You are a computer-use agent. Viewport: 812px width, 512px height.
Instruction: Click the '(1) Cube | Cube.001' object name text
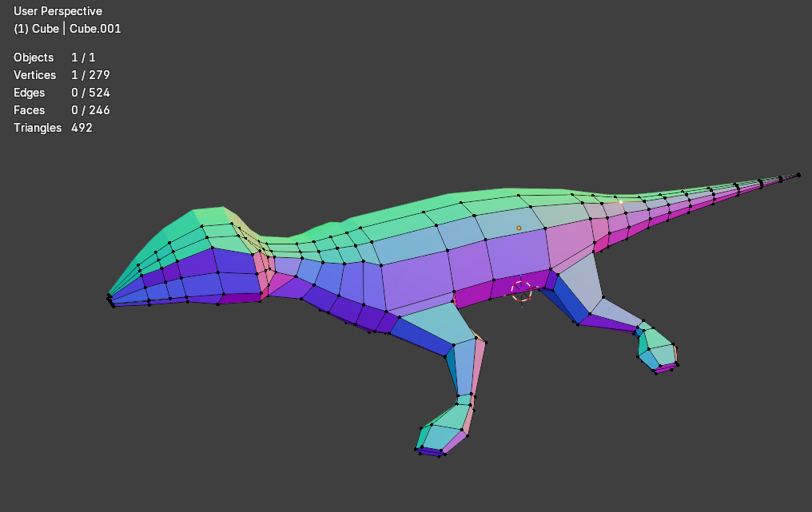67,29
